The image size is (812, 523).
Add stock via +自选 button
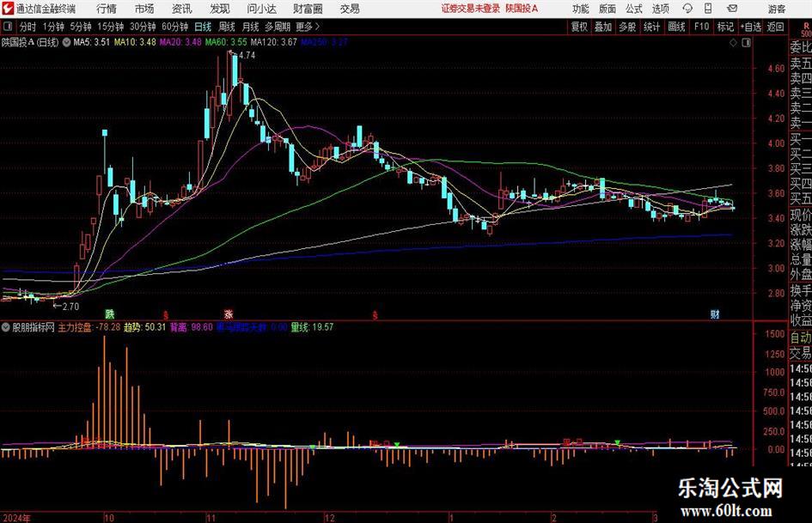click(x=750, y=27)
